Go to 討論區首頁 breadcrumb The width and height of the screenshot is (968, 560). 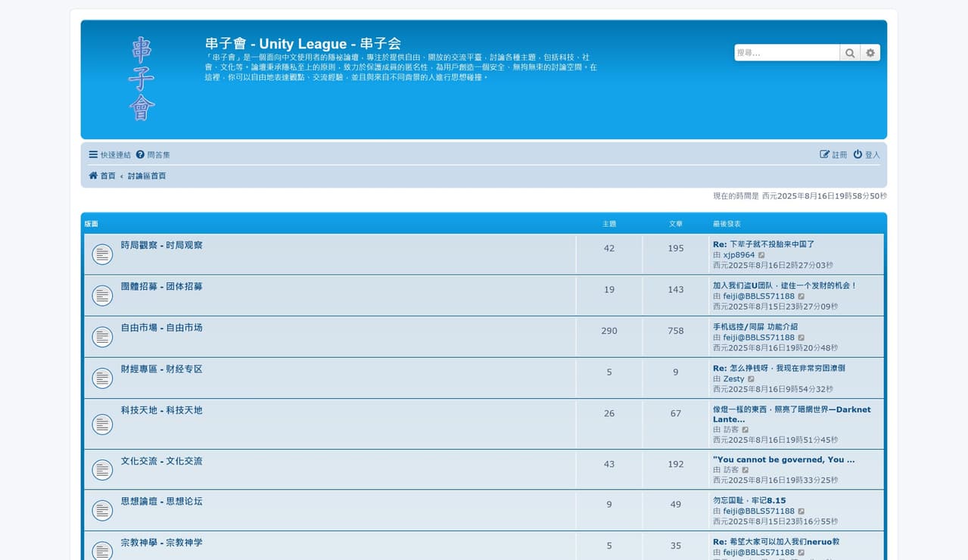(x=147, y=176)
